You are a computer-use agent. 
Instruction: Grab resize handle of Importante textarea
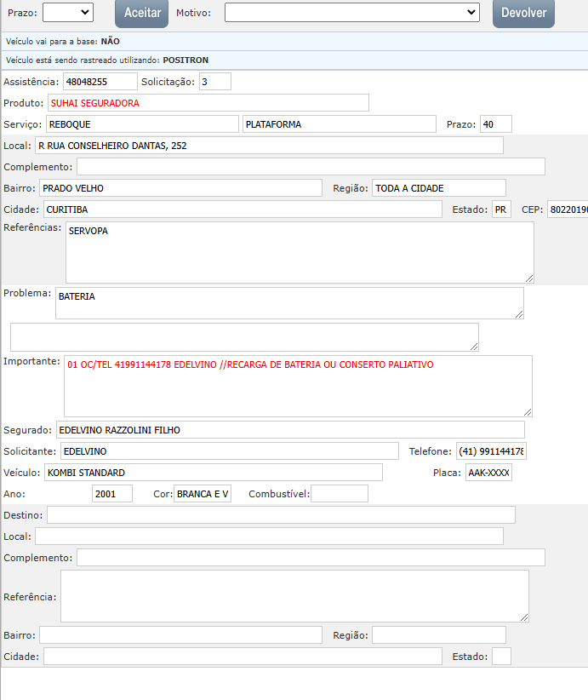[x=528, y=412]
